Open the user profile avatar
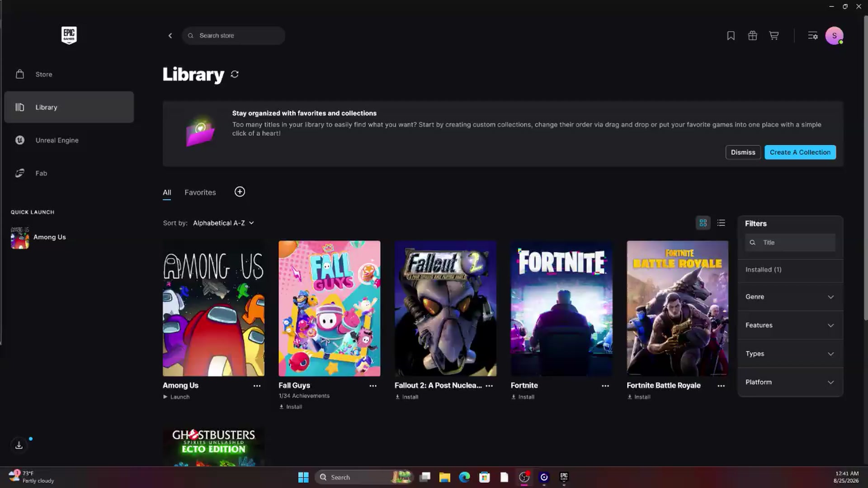Image resolution: width=868 pixels, height=488 pixels. coord(834,36)
